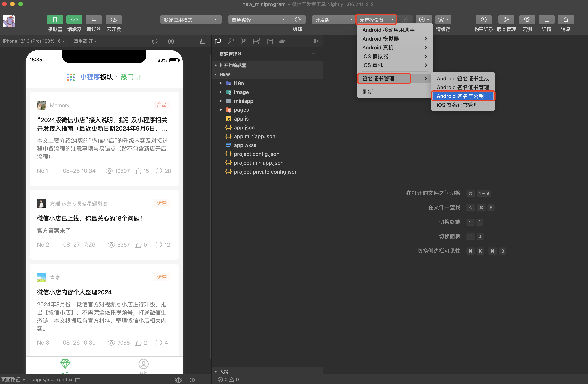Open the cube build package dropdown
588x384 pixels.
point(424,20)
